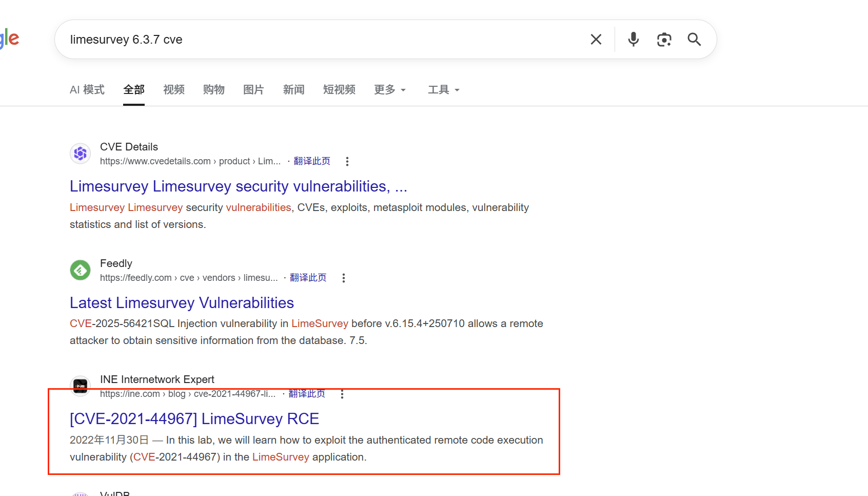Translate the INE page via 翻译此页
This screenshot has width=868, height=496.
pyautogui.click(x=307, y=394)
